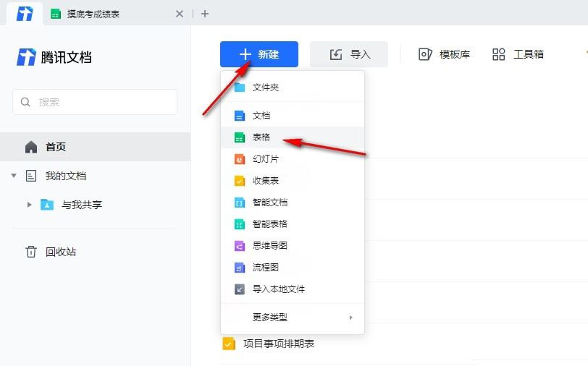This screenshot has height=366, width=588.
Task: Click the teal smart sheet icon 智能表格
Action: click(x=240, y=224)
